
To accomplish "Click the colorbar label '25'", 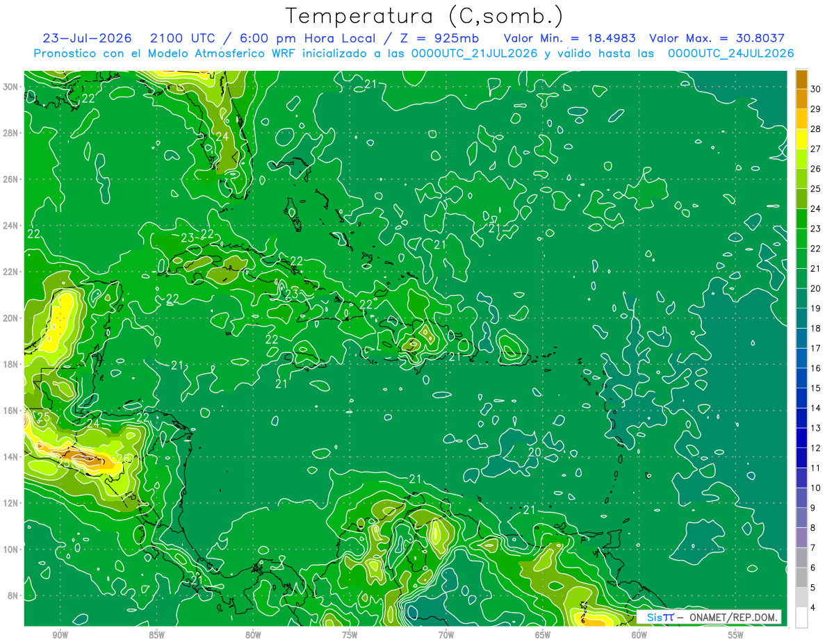I will pyautogui.click(x=817, y=189).
